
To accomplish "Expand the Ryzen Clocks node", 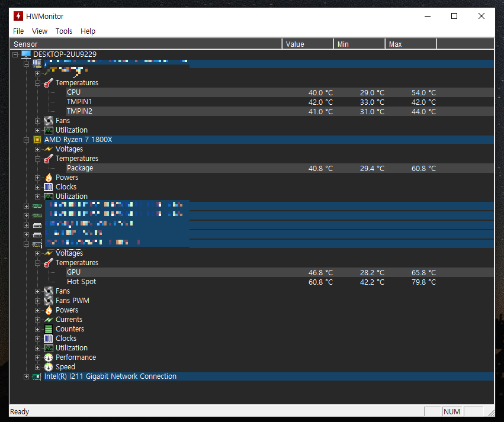I will click(x=37, y=187).
